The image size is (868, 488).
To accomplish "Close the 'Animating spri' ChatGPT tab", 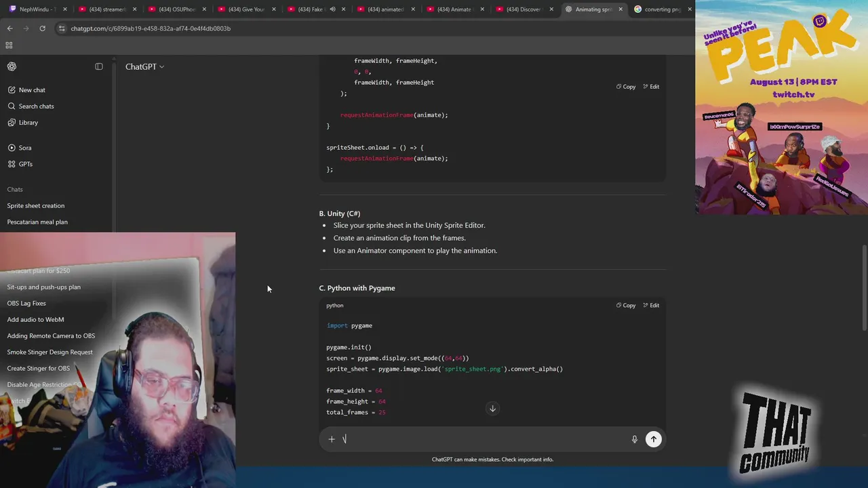I will pos(620,9).
